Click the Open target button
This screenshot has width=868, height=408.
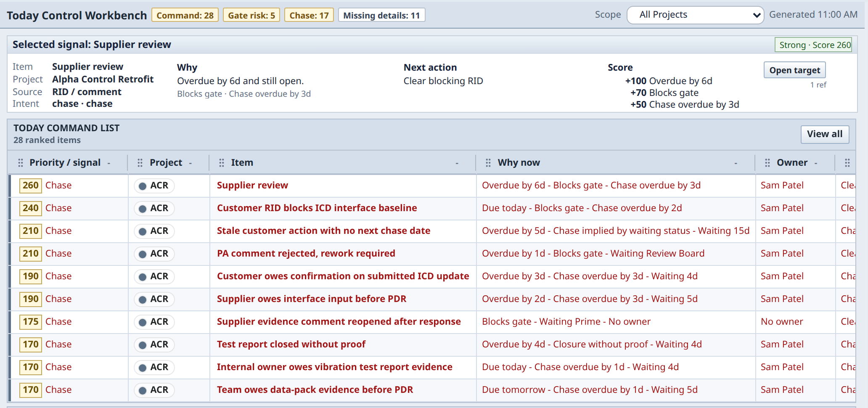(795, 70)
